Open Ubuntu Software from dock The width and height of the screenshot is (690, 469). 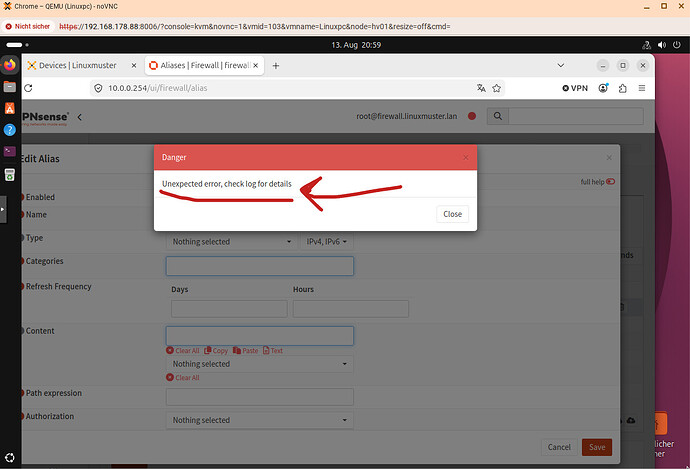pos(10,108)
